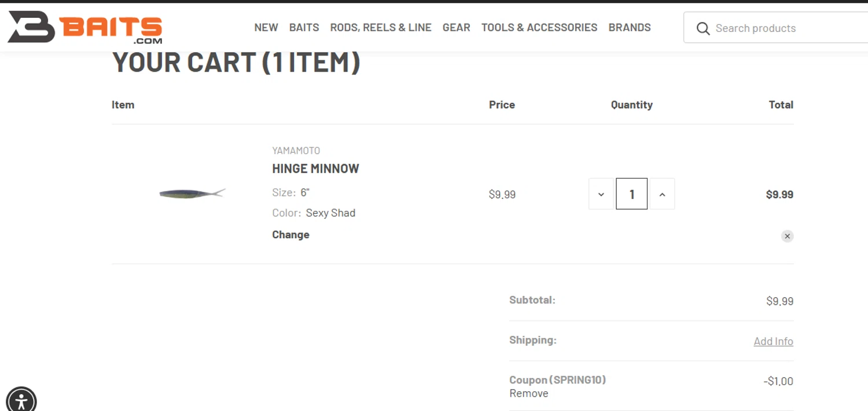Image resolution: width=868 pixels, height=411 pixels.
Task: Click the search magnifier icon
Action: point(703,28)
